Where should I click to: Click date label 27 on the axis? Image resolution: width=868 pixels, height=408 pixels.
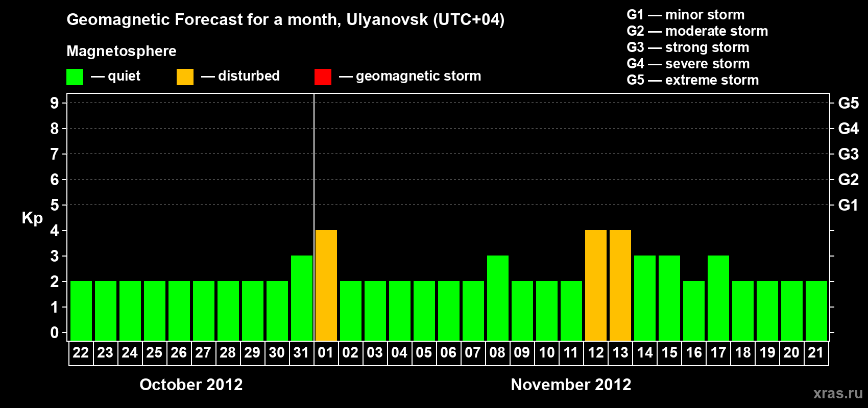pyautogui.click(x=203, y=352)
